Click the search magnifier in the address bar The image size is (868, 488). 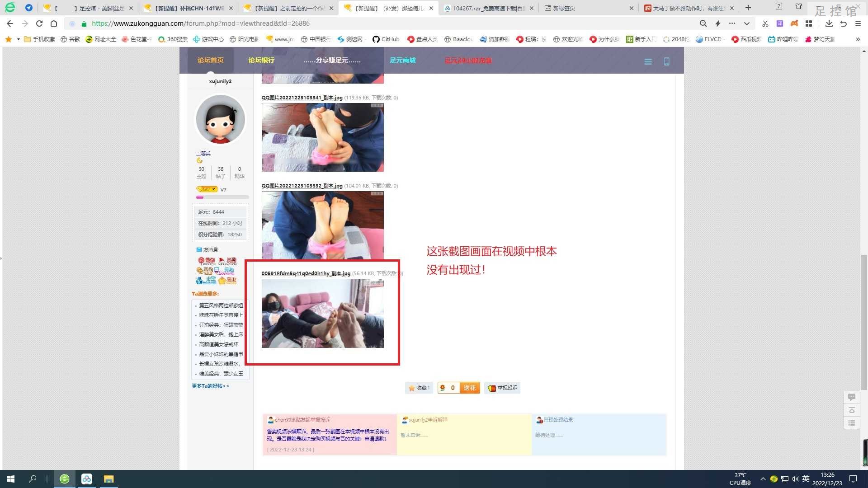(703, 23)
